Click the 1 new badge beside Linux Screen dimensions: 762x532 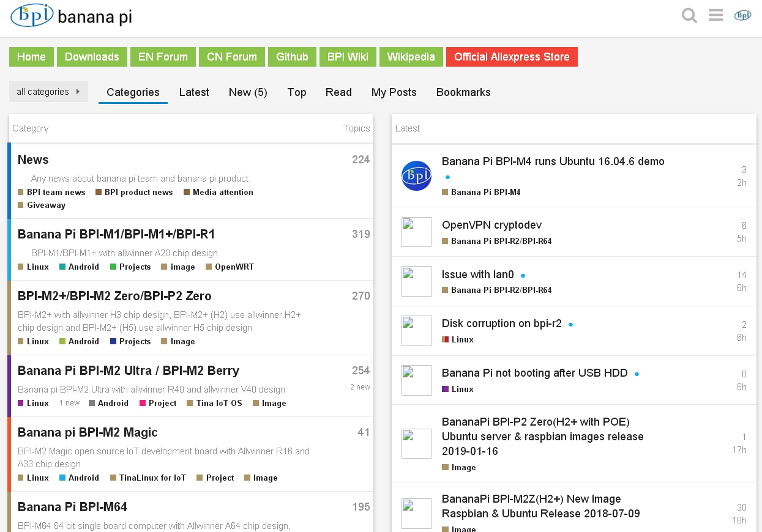tap(70, 403)
